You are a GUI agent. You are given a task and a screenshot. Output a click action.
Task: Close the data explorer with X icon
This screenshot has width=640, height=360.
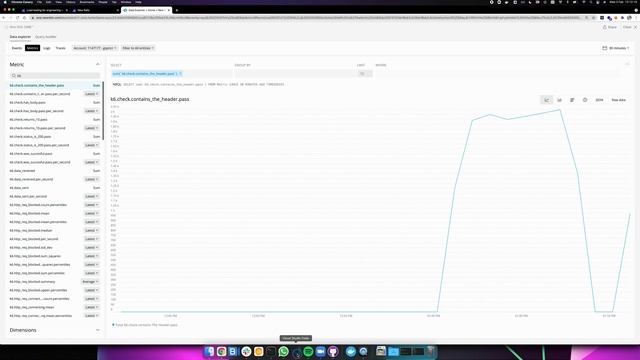[635, 27]
